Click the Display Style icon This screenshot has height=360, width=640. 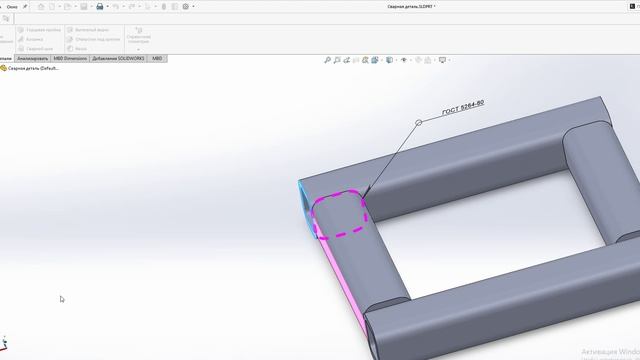coord(389,60)
